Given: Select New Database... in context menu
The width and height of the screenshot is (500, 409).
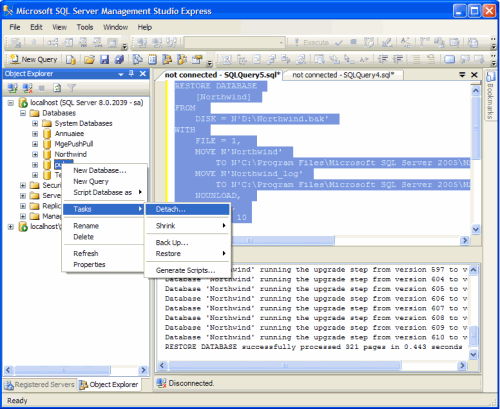Looking at the screenshot, I should point(104,170).
